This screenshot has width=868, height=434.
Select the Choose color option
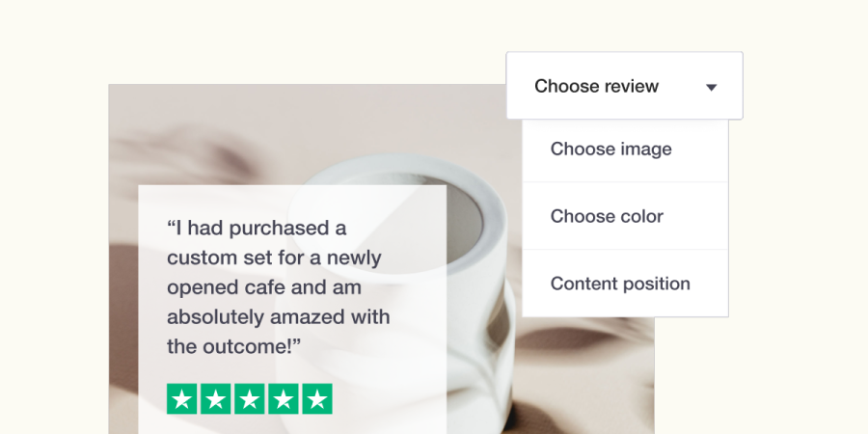pos(625,216)
